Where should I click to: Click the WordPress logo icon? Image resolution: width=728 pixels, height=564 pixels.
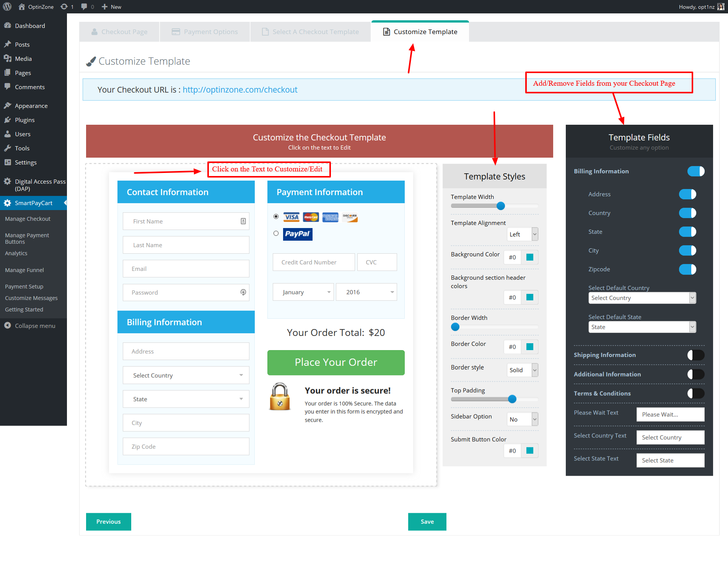click(x=7, y=7)
